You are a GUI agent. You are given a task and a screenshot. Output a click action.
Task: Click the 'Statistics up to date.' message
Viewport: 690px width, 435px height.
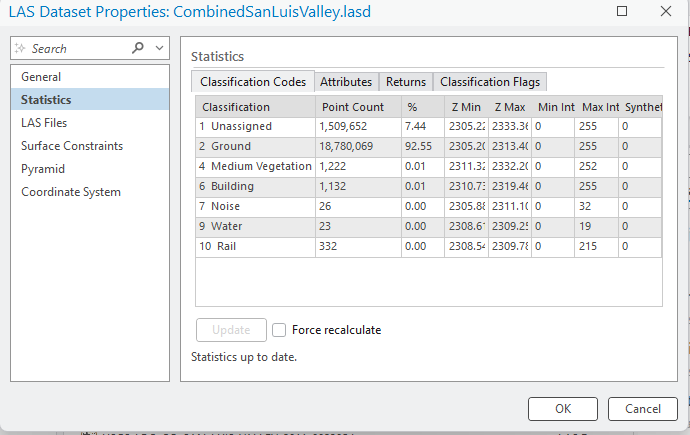(244, 357)
